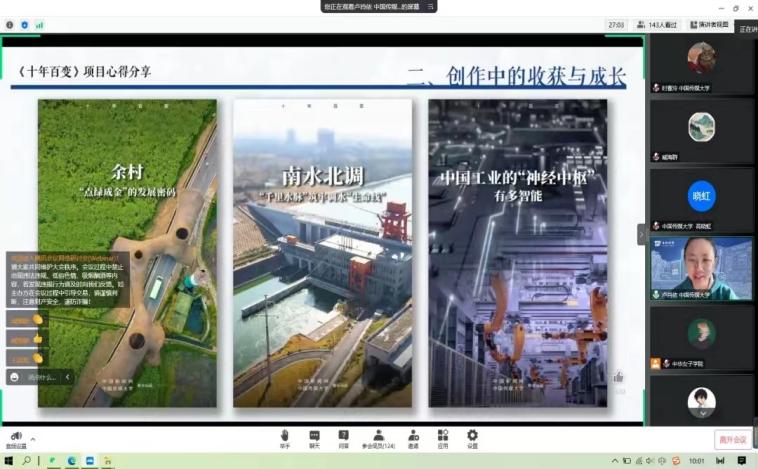Click Leave Meeting (离开会议) button
This screenshot has width=758, height=469.
(x=732, y=440)
